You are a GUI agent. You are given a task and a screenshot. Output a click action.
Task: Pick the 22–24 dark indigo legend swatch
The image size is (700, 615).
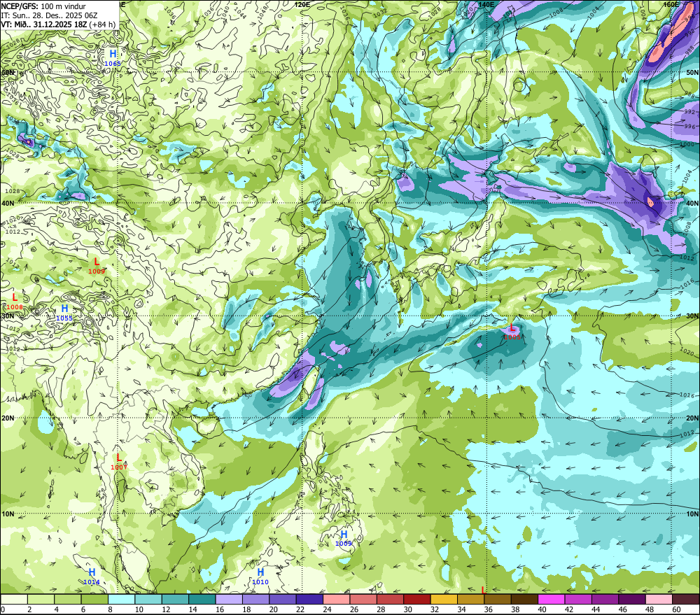point(309,600)
